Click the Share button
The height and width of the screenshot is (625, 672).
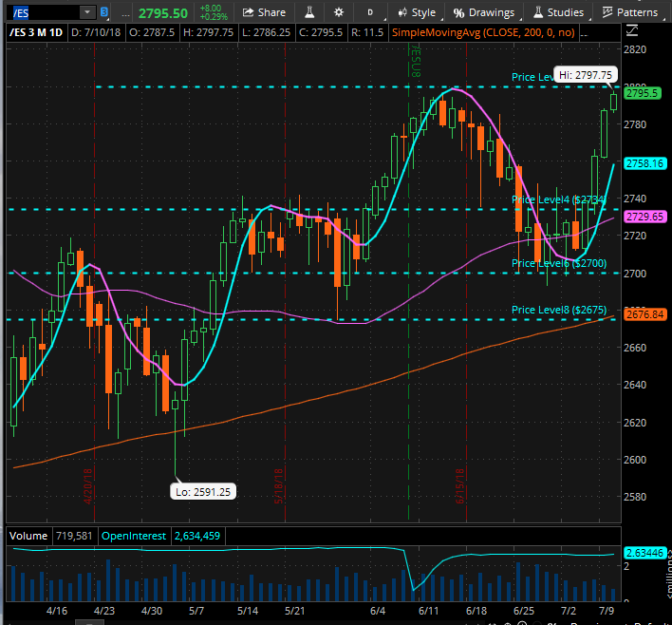[264, 13]
